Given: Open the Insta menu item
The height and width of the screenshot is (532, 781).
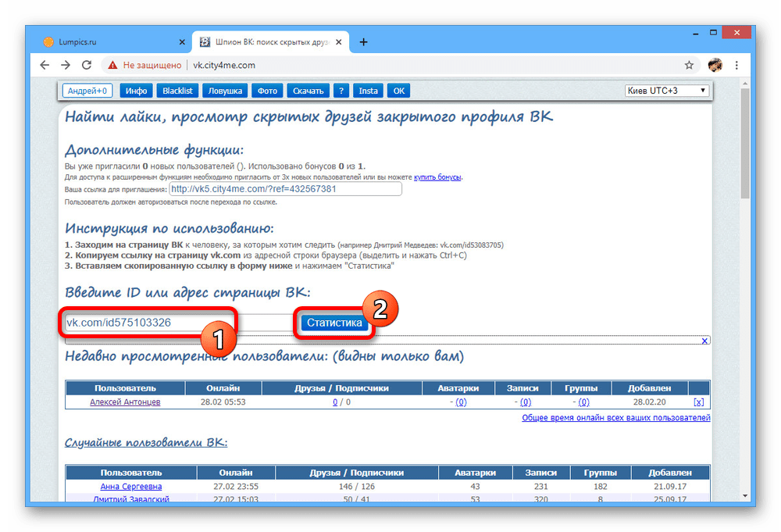Looking at the screenshot, I should tap(368, 91).
